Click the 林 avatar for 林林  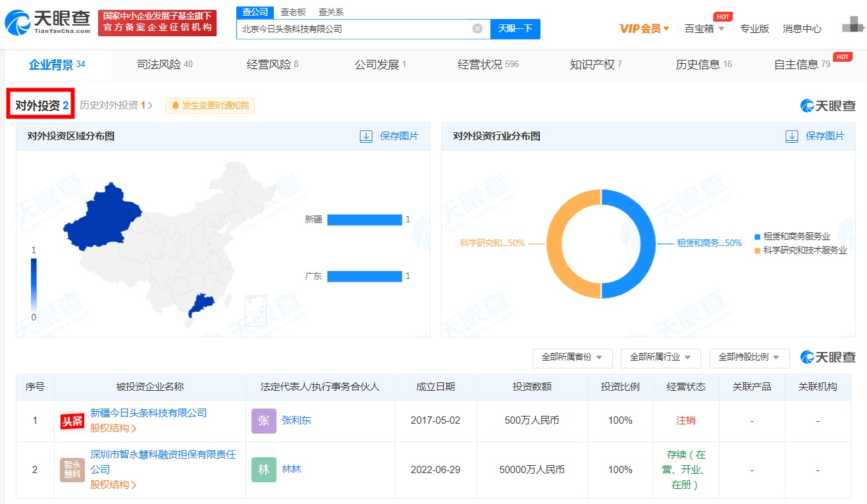click(x=264, y=470)
